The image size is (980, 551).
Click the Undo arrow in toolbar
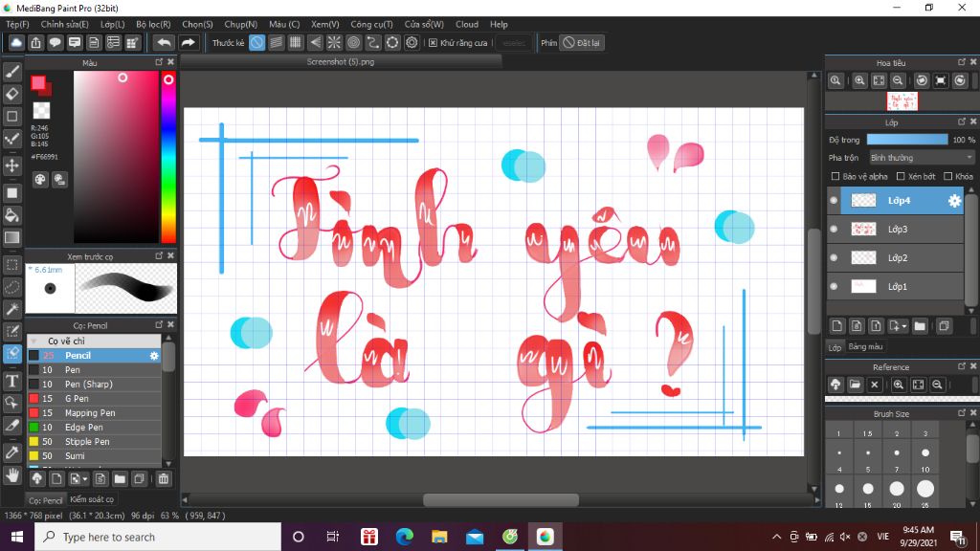point(164,42)
